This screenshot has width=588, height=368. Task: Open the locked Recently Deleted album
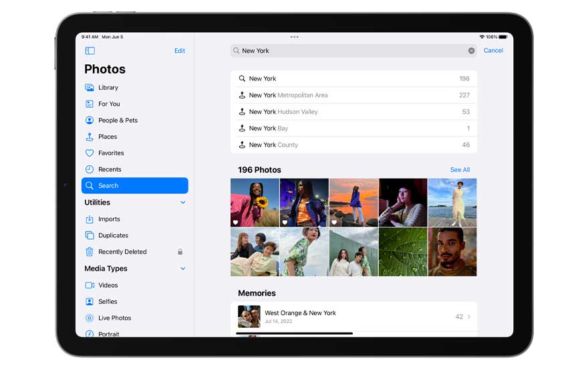(122, 252)
